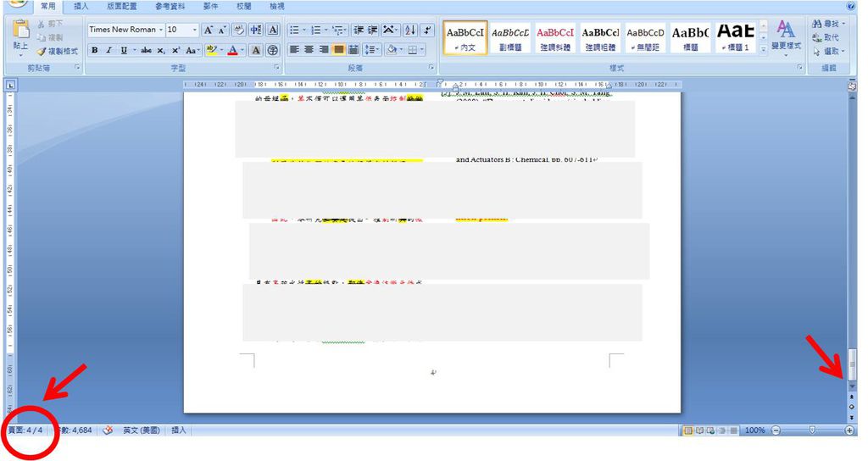Image resolution: width=868 pixels, height=461 pixels.
Task: Click the Character Border icon
Action: pyautogui.click(x=272, y=30)
